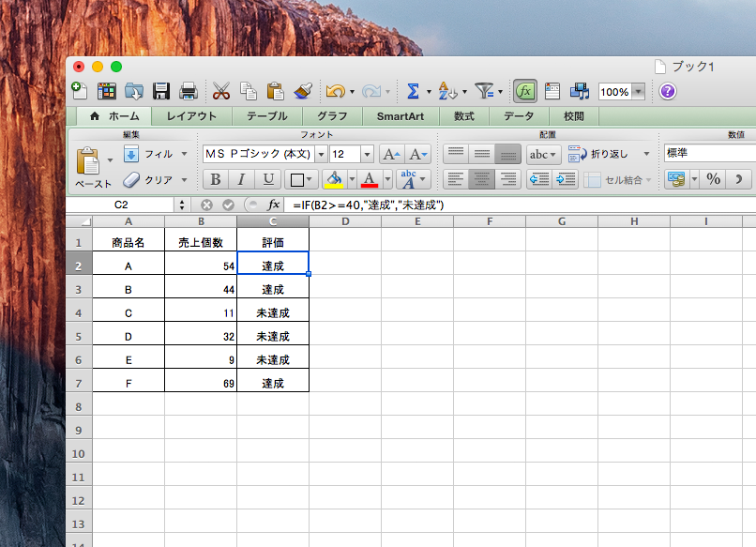The height and width of the screenshot is (547, 756).
Task: Toggle underline formatting
Action: click(x=268, y=179)
